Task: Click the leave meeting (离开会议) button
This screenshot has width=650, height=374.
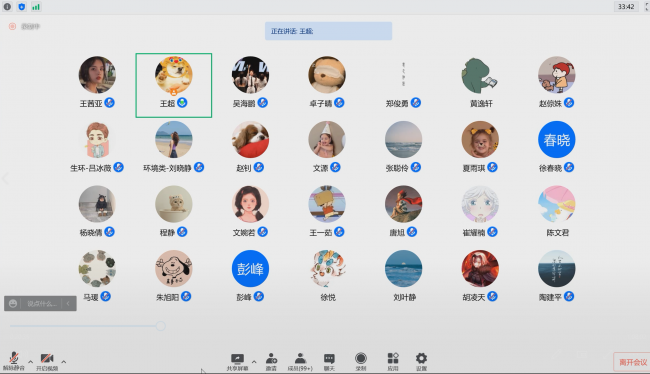Action: tap(633, 362)
